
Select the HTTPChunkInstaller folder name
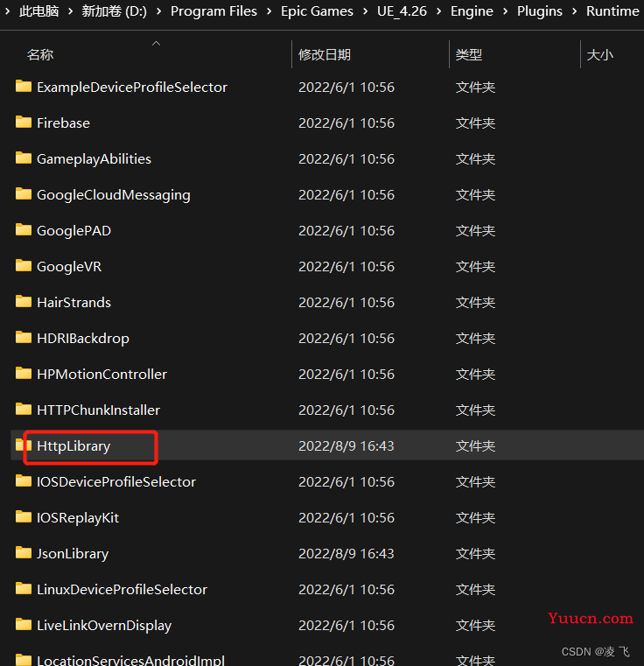[99, 410]
